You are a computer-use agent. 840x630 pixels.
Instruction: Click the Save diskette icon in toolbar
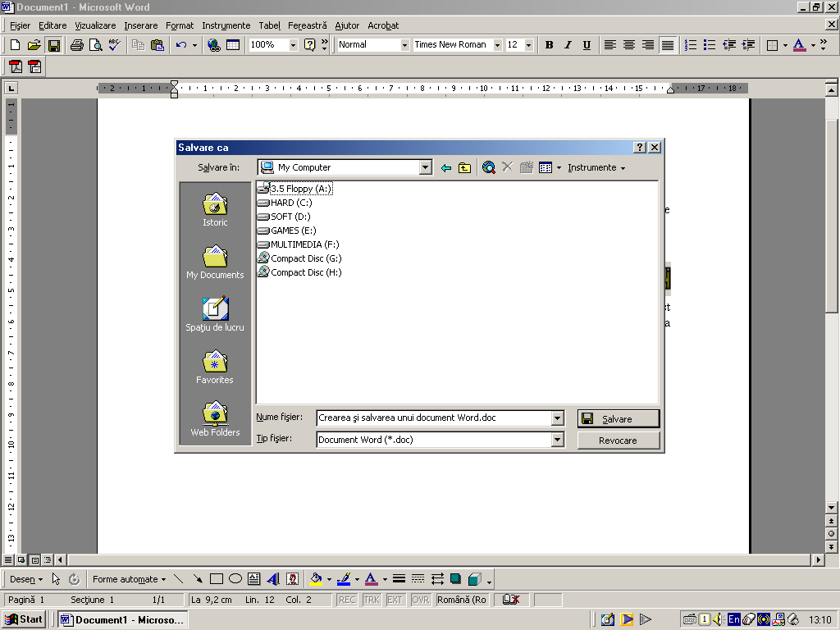(x=53, y=45)
